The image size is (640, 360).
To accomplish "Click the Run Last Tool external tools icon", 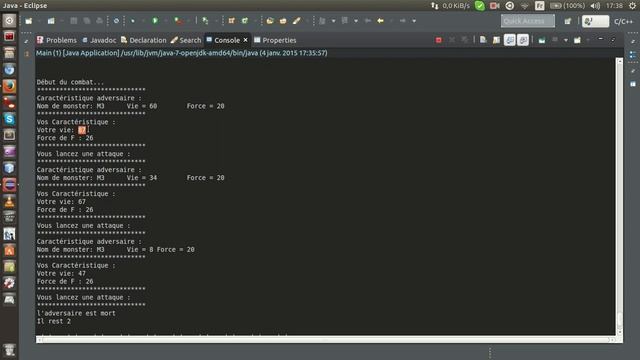I will [178, 20].
